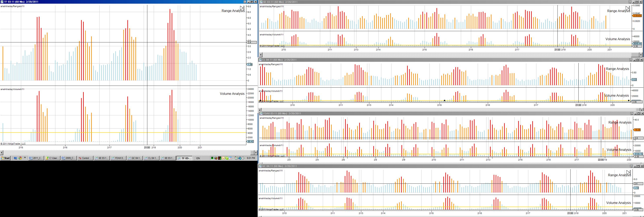
Task: Switch to the 2011_C Word document taskbar button
Action: [36, 158]
